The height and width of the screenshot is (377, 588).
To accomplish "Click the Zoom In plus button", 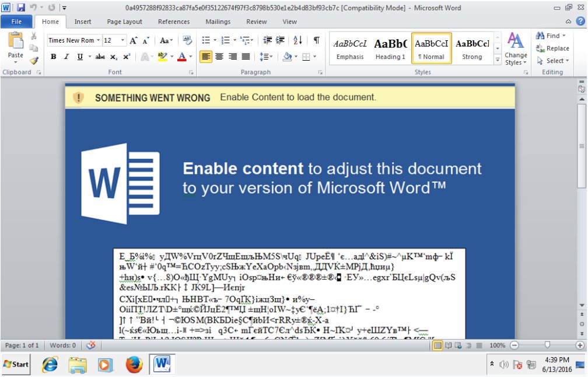I will pyautogui.click(x=580, y=345).
